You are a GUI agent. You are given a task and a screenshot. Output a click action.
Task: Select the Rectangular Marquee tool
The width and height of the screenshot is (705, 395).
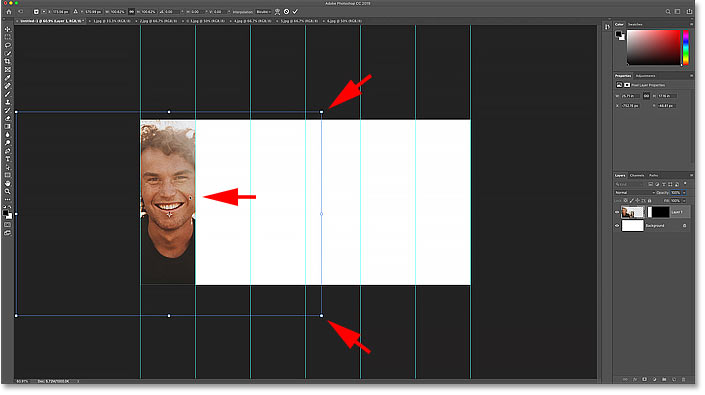tap(8, 37)
